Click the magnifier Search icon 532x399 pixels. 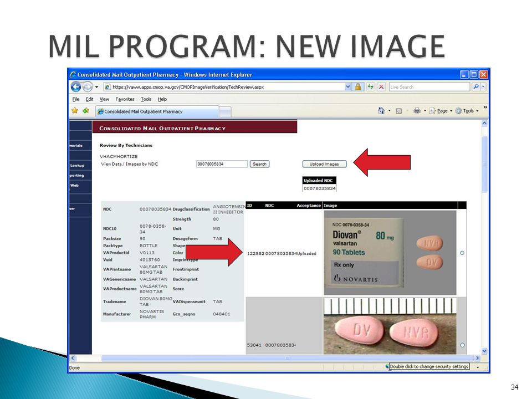coord(476,87)
